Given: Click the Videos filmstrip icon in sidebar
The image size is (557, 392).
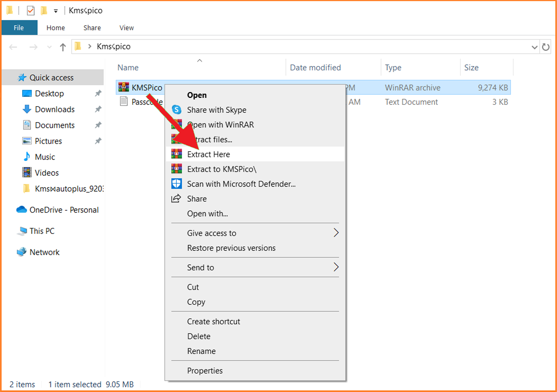Looking at the screenshot, I should coord(27,173).
